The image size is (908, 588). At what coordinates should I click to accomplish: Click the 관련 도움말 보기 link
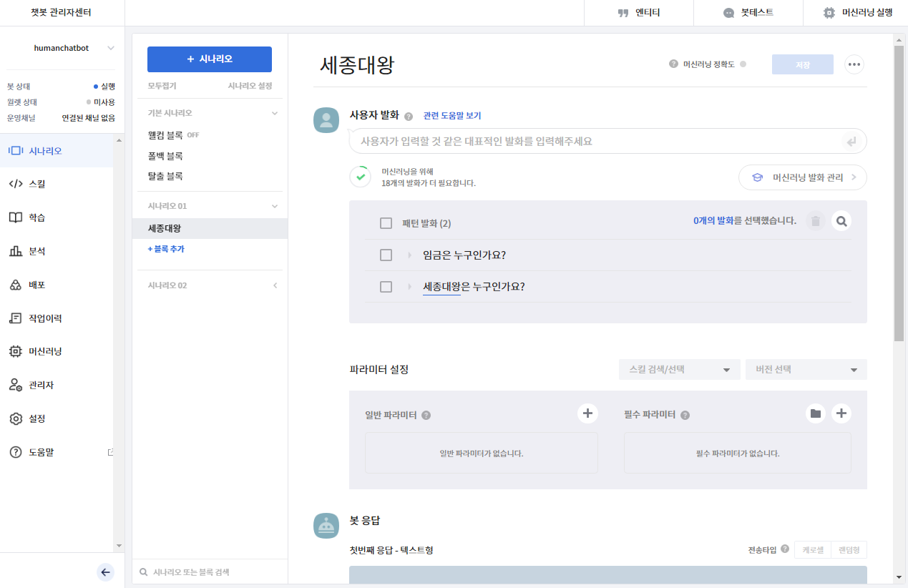[x=452, y=116]
